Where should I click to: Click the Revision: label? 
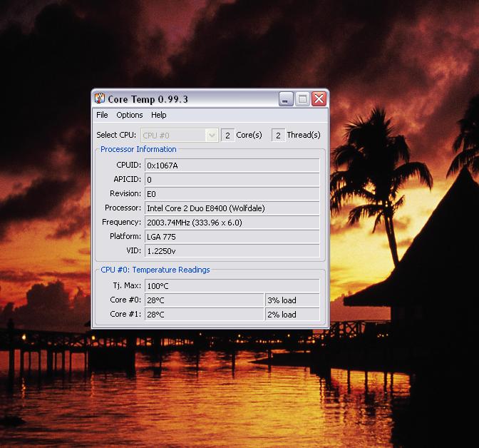[125, 193]
